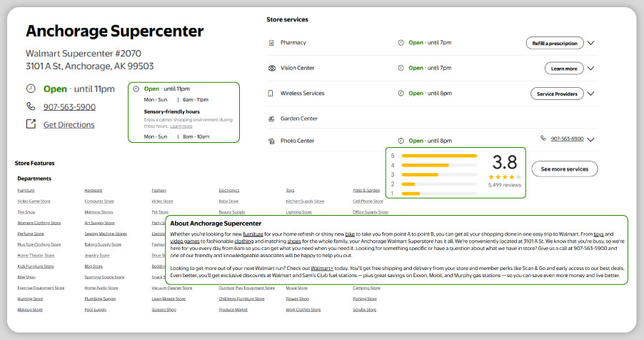Expand the Vision Center details chevron
The height and width of the screenshot is (340, 644).
[590, 69]
